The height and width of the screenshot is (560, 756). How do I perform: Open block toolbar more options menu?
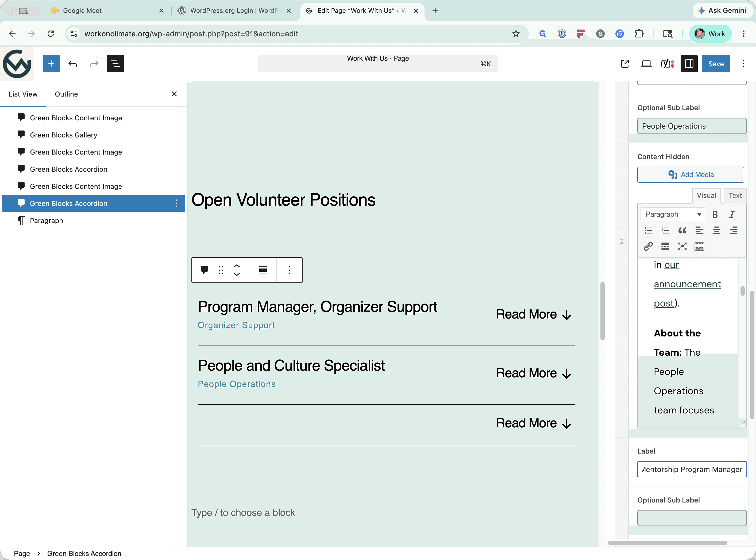289,270
